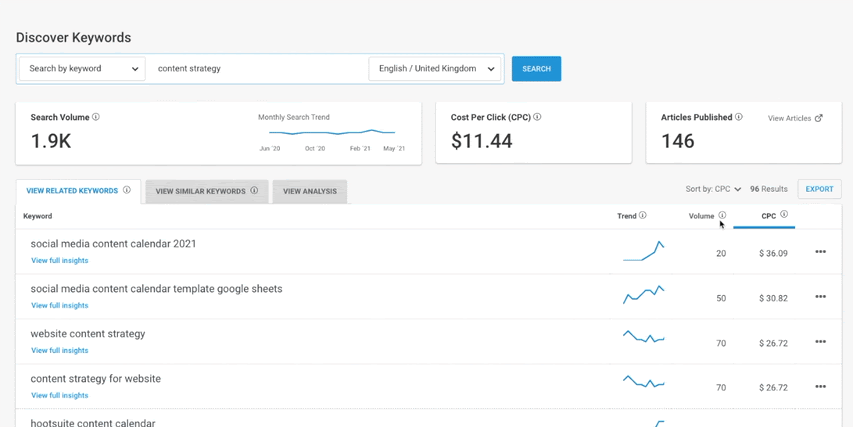Screen dimensions: 853x427
Task: Switch to the View Analysis tab
Action: tap(309, 191)
